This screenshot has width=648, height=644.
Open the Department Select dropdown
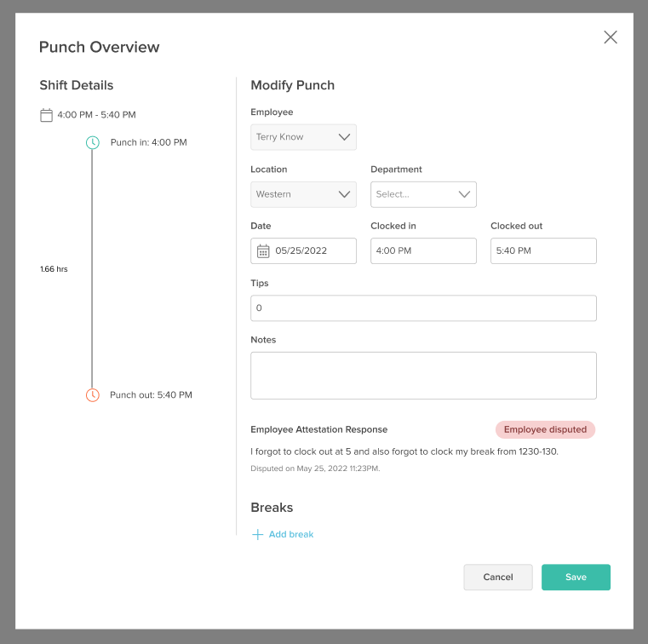(x=423, y=194)
